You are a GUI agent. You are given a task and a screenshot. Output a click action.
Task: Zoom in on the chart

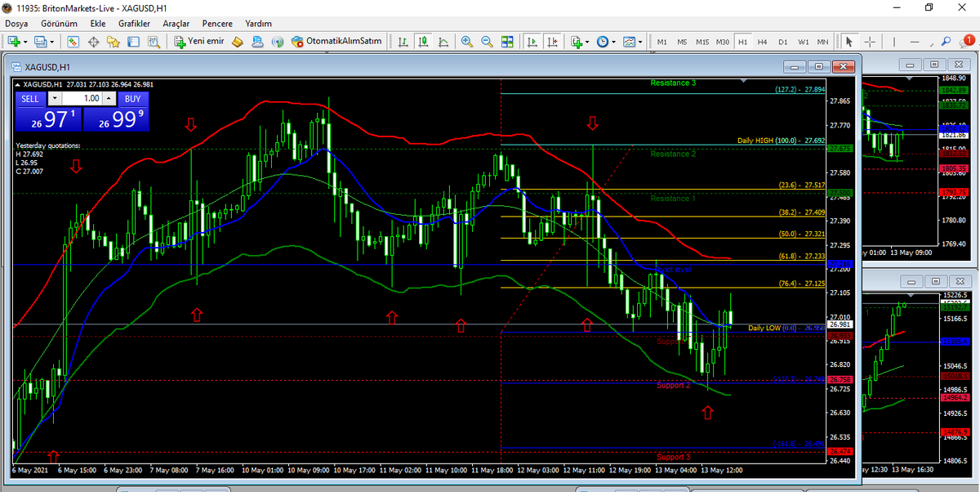pyautogui.click(x=467, y=41)
